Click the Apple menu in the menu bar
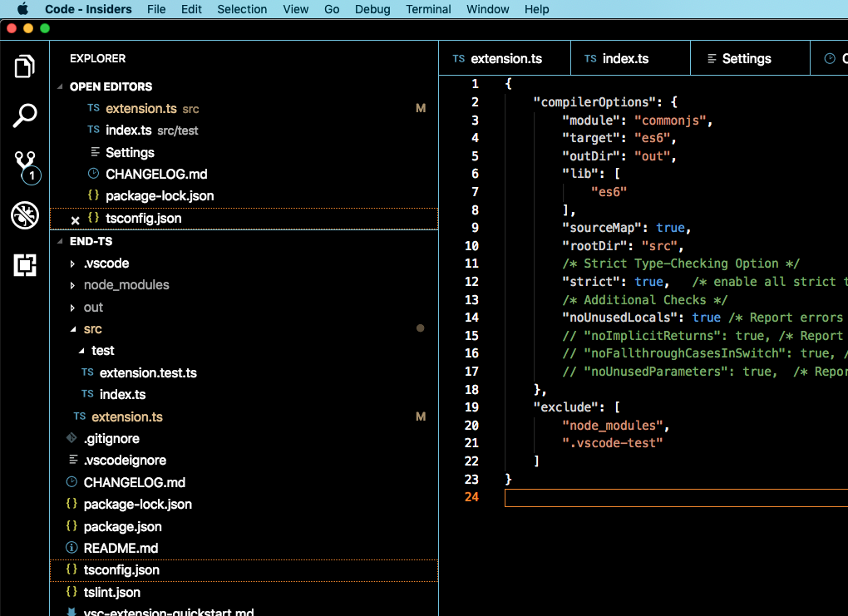 coord(21,9)
